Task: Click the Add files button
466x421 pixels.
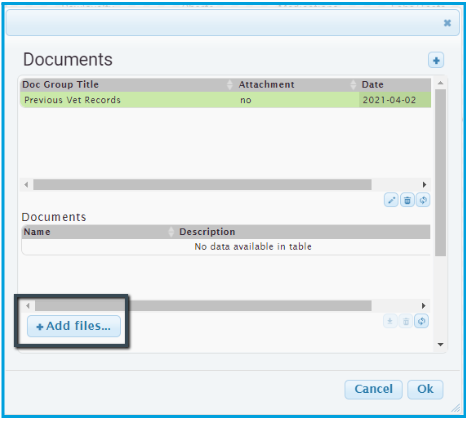Action: tap(74, 326)
